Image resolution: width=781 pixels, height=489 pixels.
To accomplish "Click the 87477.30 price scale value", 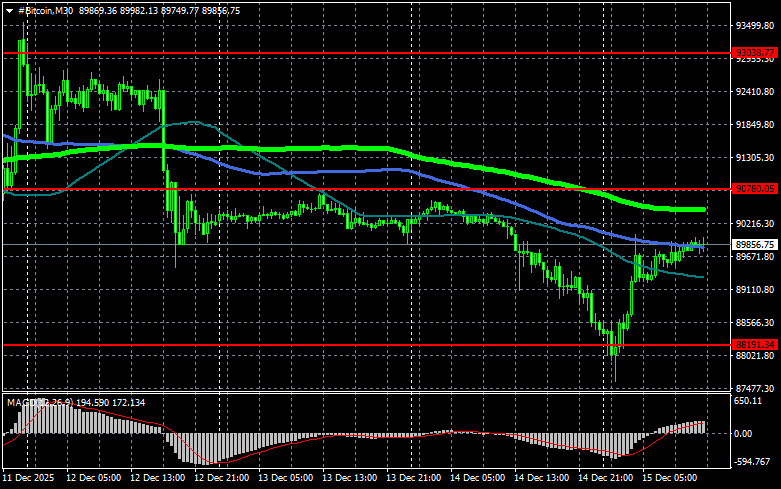I will tap(754, 388).
